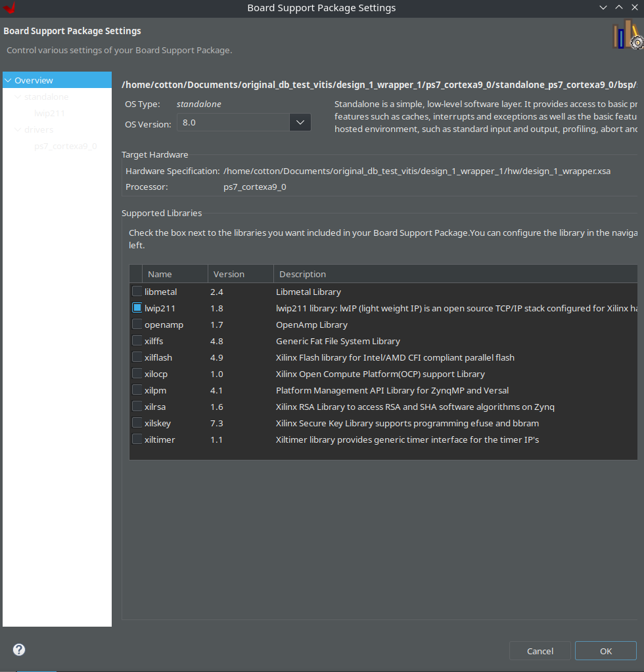The image size is (644, 672).
Task: Click version 2.4 in the libmetal row
Action: 216,292
